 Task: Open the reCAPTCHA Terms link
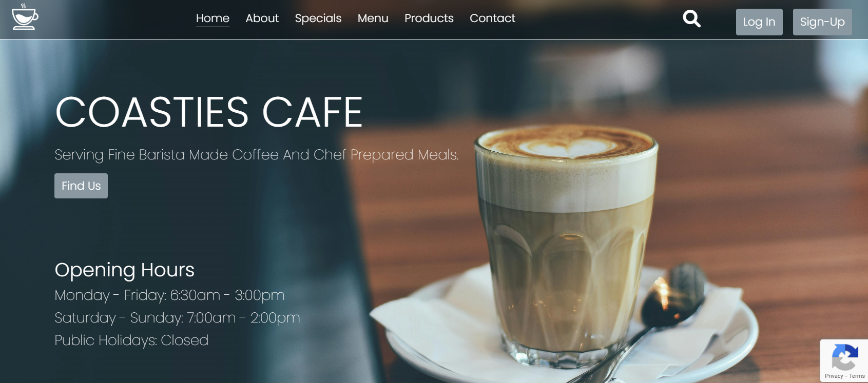[x=857, y=376]
